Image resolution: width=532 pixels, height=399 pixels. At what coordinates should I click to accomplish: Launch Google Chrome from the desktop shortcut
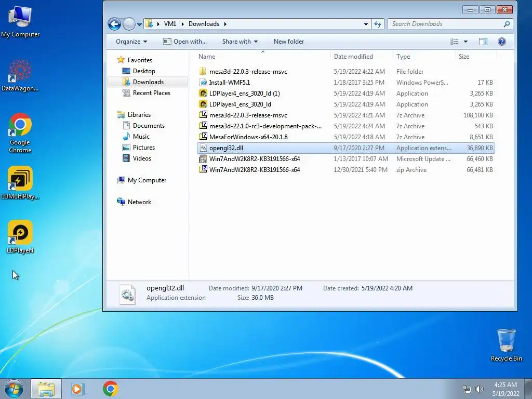(x=20, y=133)
